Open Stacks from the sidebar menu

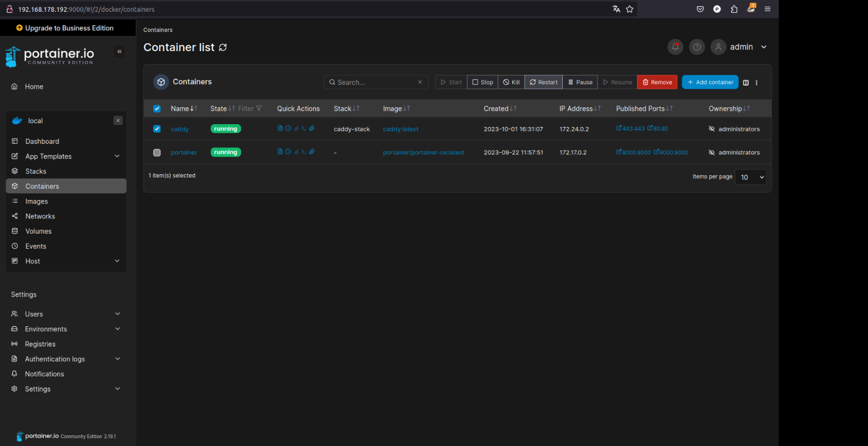tap(36, 171)
